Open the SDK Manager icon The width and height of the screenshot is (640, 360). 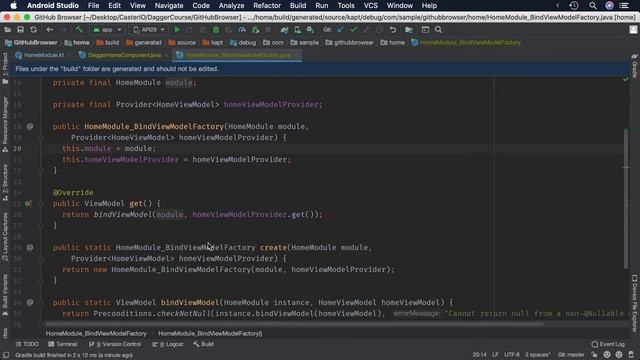pyautogui.click(x=310, y=30)
